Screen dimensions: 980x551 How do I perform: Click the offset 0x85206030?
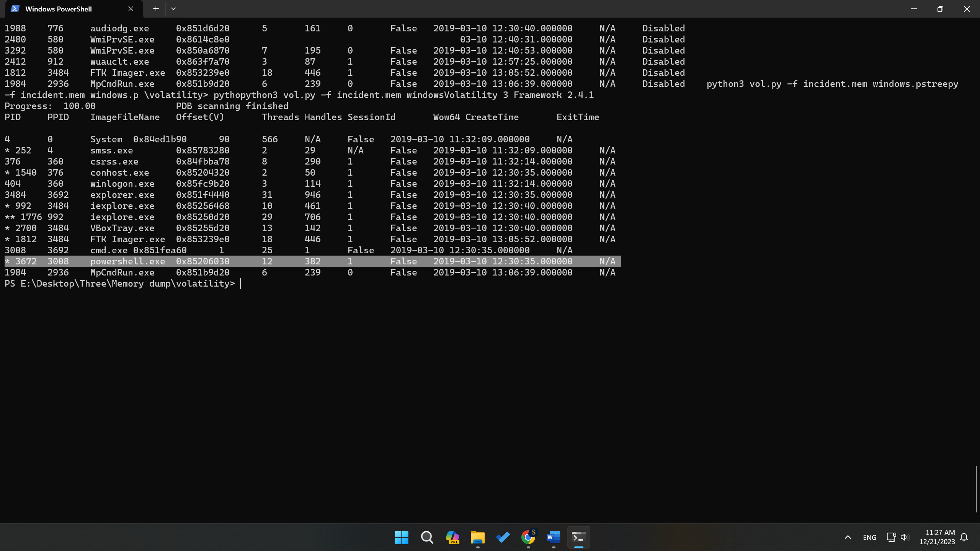point(203,261)
